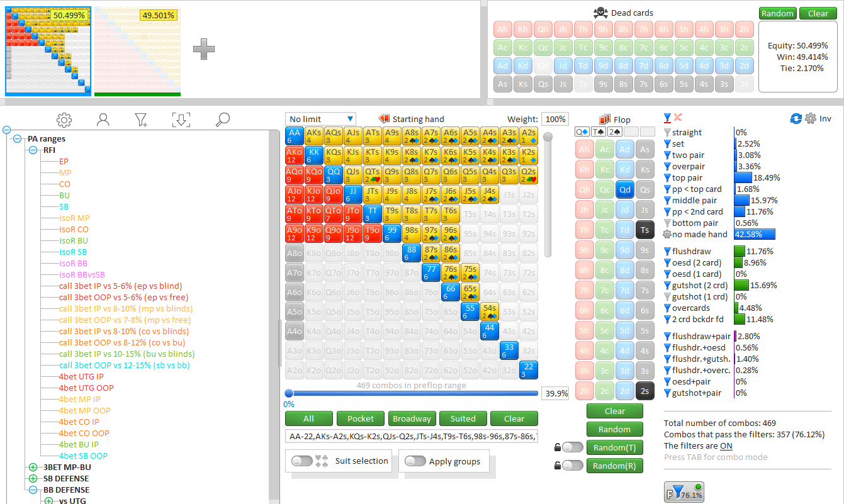Image resolution: width=844 pixels, height=504 pixels.
Task: Click the Pocket pairs button
Action: pyautogui.click(x=360, y=418)
